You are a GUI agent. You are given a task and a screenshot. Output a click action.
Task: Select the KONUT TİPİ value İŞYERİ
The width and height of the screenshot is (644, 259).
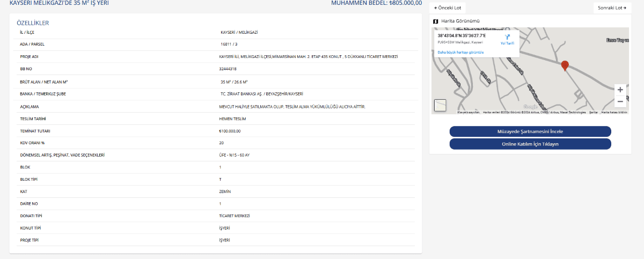point(225,228)
